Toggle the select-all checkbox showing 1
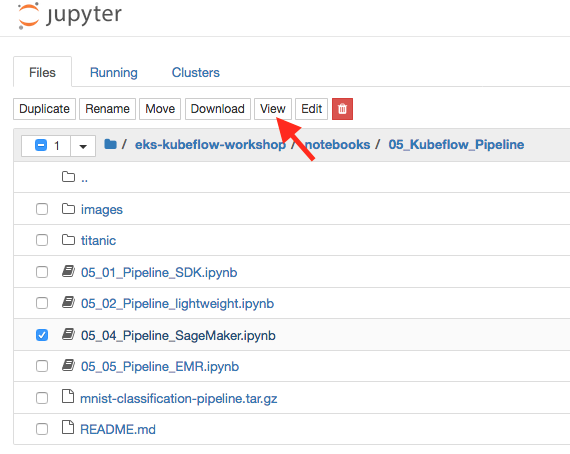570x454 pixels. (41, 146)
